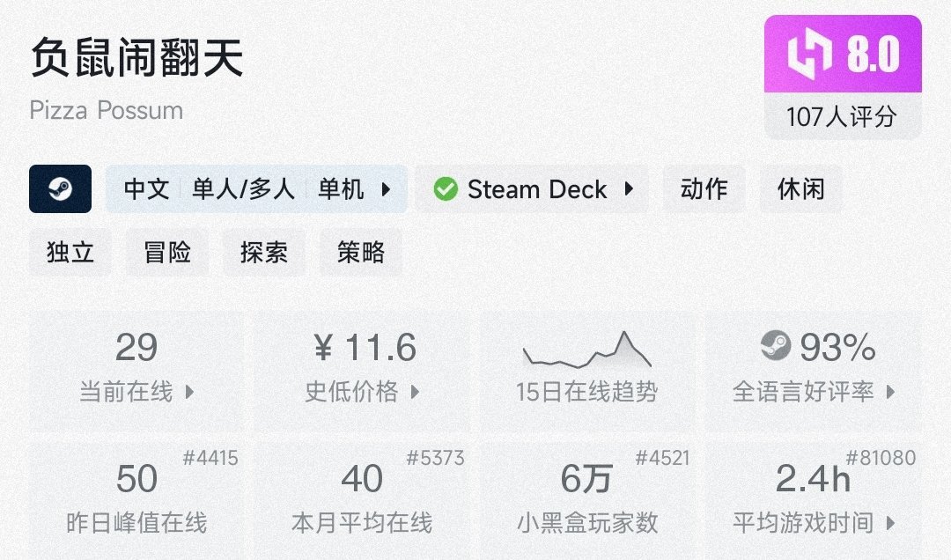951x560 pixels.
Task: Select the 探索 genre tag
Action: coord(264,253)
